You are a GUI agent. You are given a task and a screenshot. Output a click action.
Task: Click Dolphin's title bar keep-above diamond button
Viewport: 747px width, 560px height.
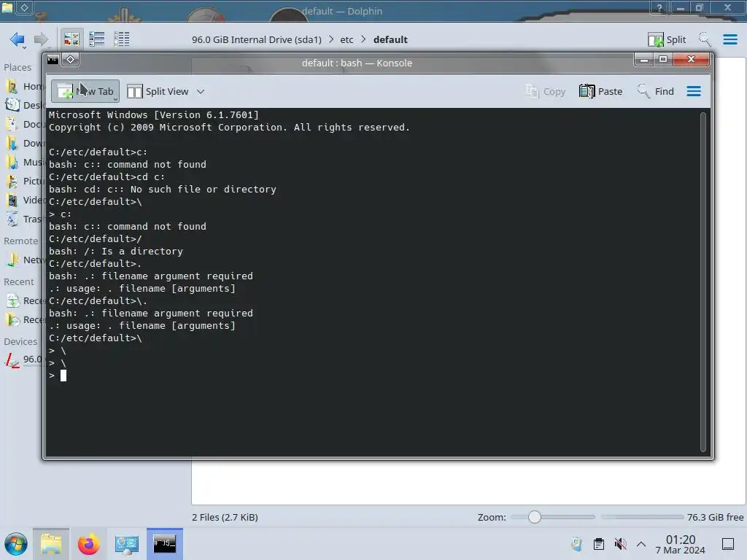click(24, 7)
